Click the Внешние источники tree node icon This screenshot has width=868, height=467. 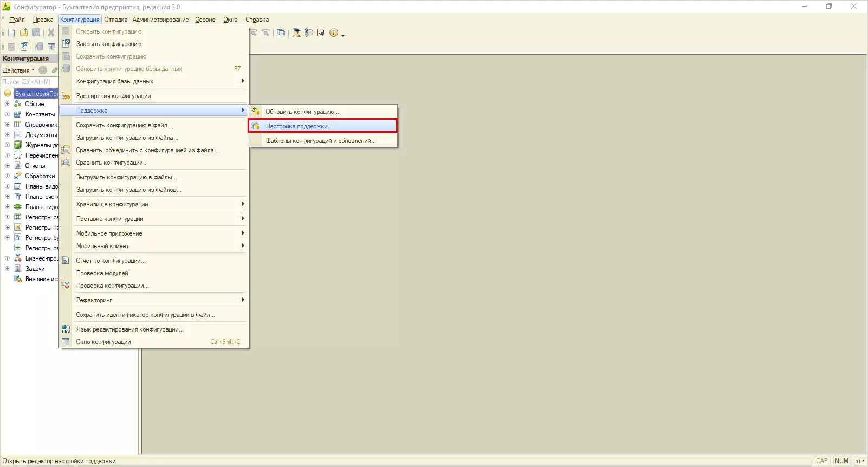[18, 279]
